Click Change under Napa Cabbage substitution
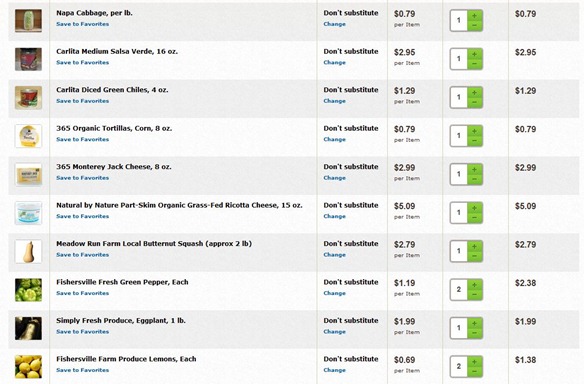This screenshot has height=384, width=584. pos(334,24)
